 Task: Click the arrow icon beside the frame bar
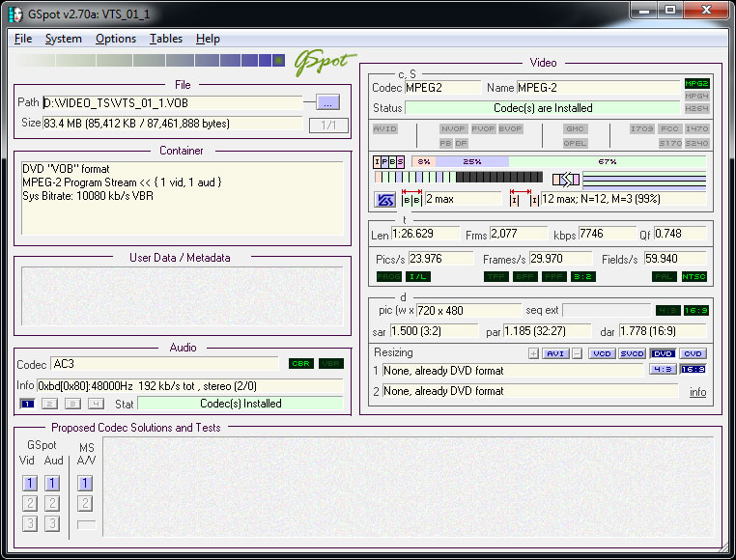pos(566,179)
